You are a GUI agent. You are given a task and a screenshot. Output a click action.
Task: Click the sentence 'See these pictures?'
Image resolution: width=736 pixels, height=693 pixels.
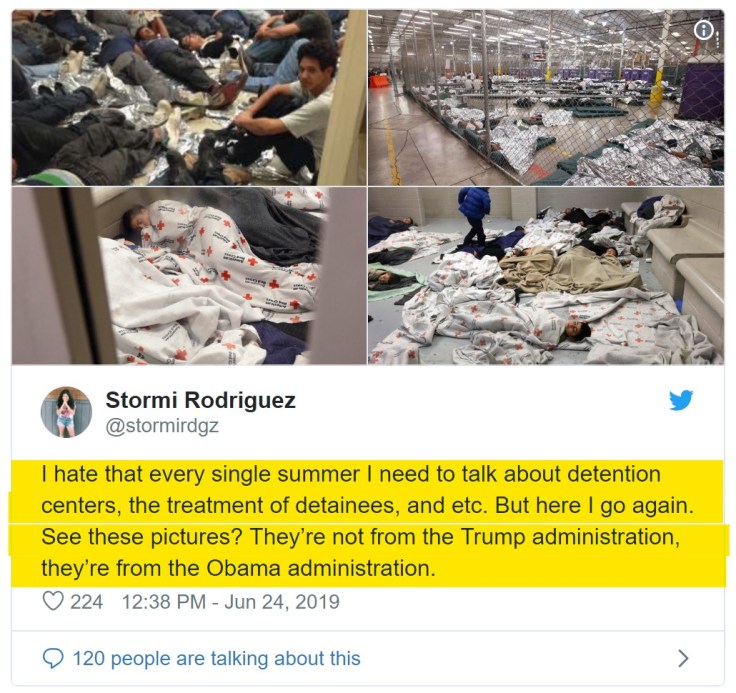pyautogui.click(x=141, y=537)
